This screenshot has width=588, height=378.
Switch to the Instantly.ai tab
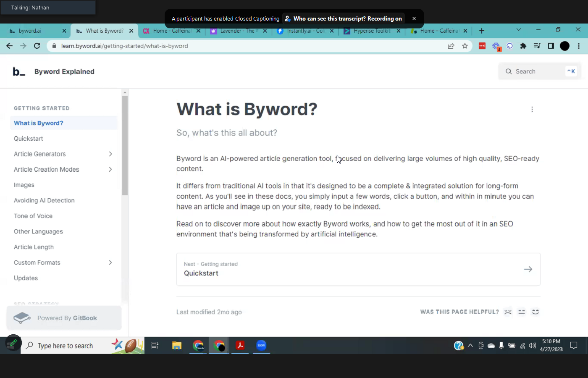[x=304, y=31]
